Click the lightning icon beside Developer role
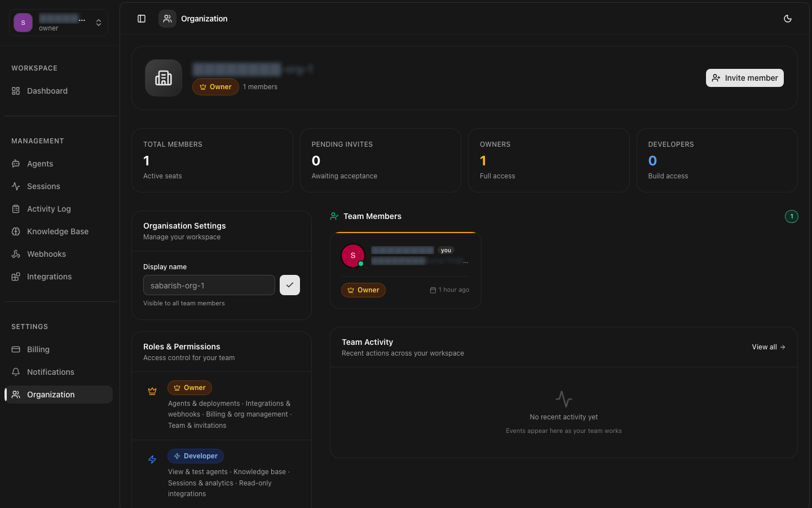This screenshot has width=812, height=508. tap(152, 459)
